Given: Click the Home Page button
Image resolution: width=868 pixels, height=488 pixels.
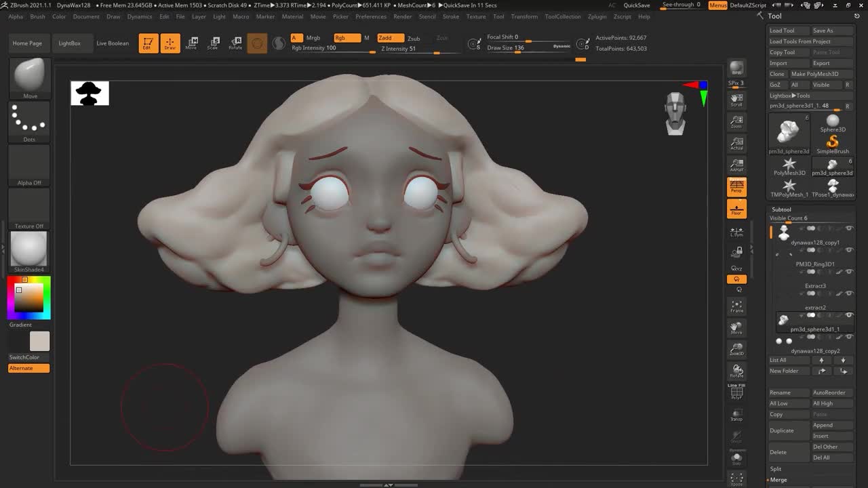Looking at the screenshot, I should tap(27, 43).
